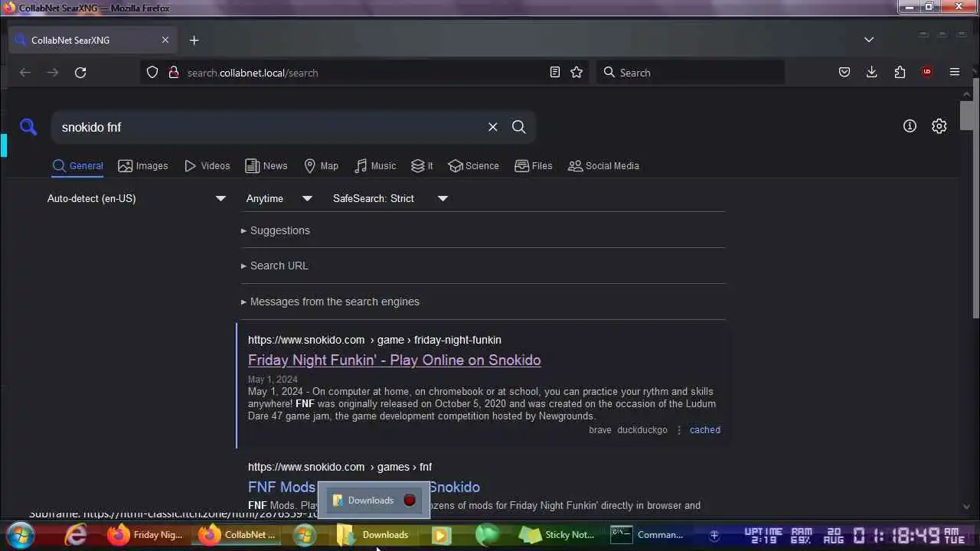980x551 pixels.
Task: Open the Firefox Downloads panel arrow
Action: pos(872,73)
